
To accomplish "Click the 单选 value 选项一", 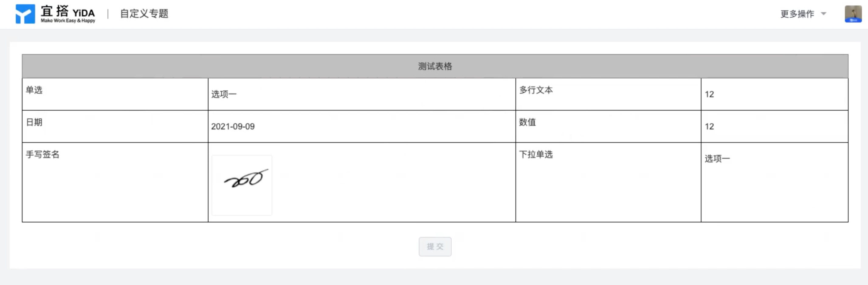I will point(224,94).
